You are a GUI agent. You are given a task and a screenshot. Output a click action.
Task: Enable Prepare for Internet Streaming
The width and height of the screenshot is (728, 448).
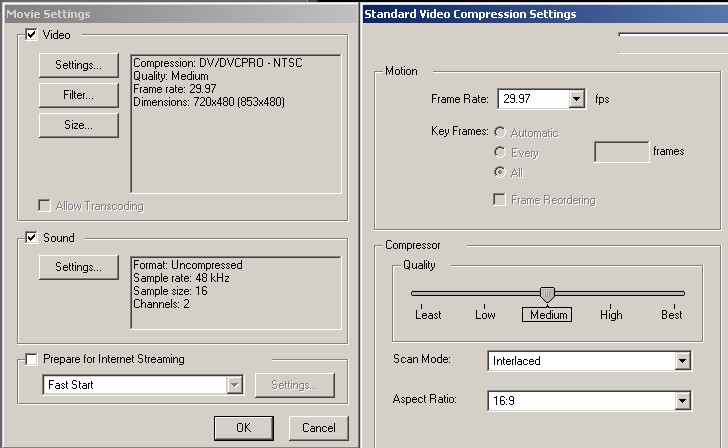31,359
